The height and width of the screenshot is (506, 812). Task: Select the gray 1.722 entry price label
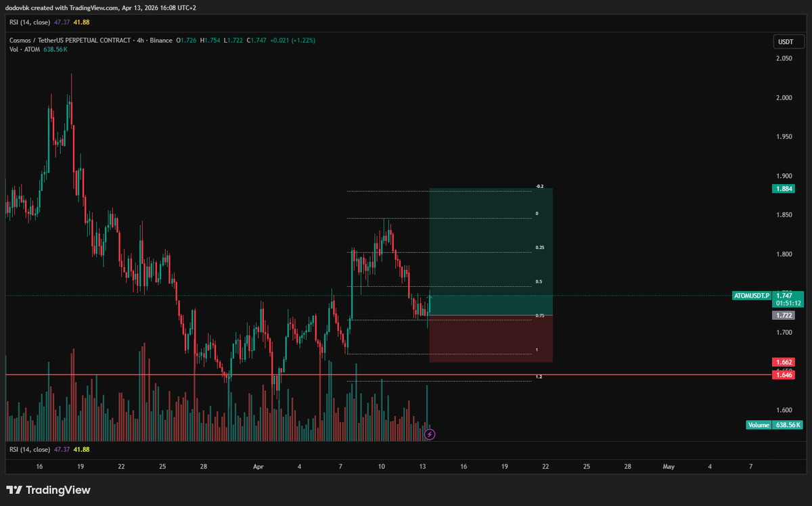click(783, 316)
